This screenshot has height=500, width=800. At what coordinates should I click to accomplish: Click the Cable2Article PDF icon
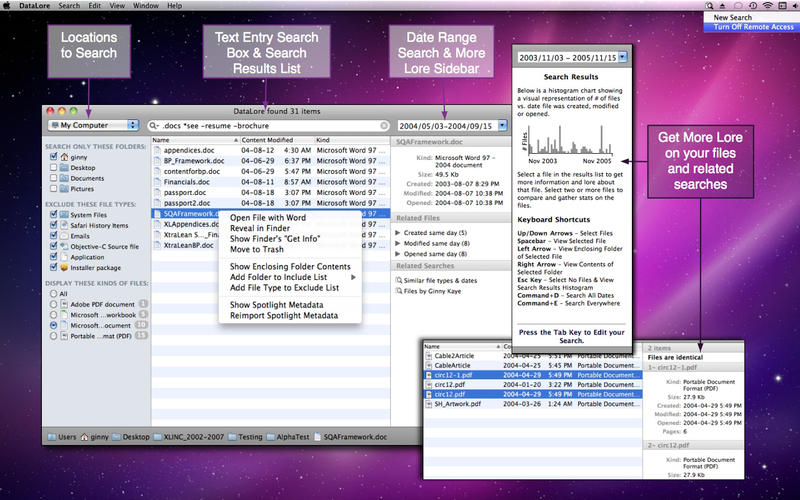429,356
